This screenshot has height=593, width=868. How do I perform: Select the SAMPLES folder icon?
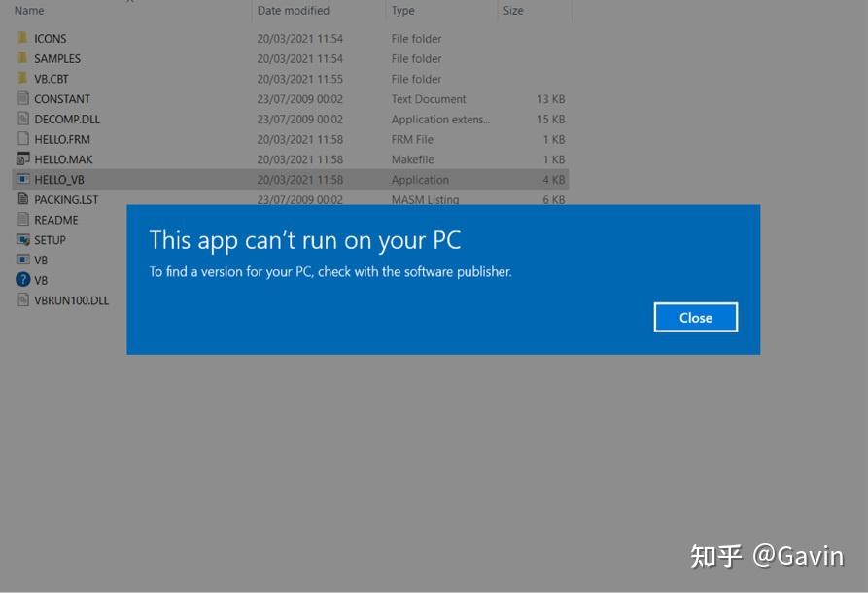click(x=21, y=58)
